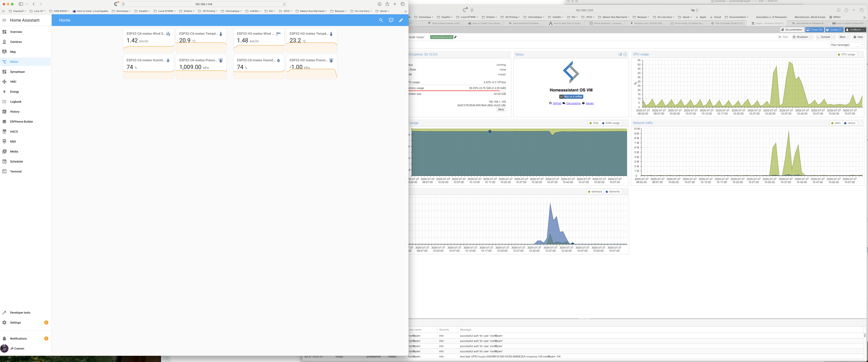Click the pencil next to community-script tag
868x362 pixels.
(x=455, y=37)
